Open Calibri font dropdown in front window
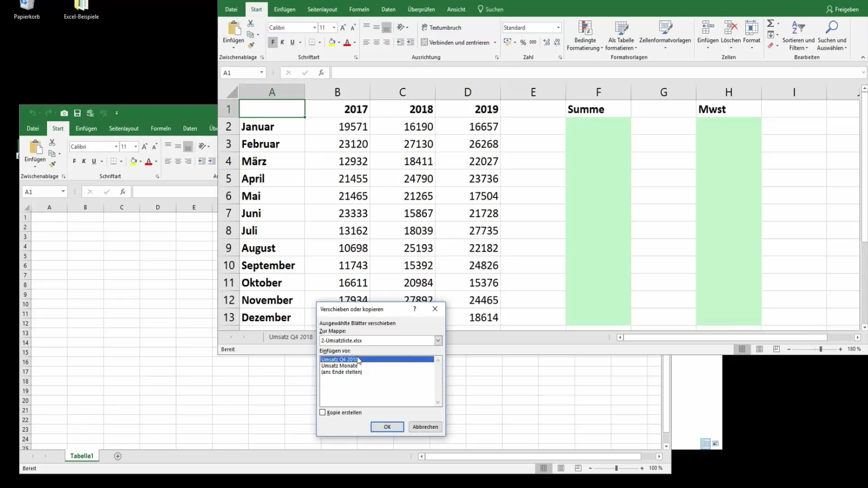 [315, 28]
